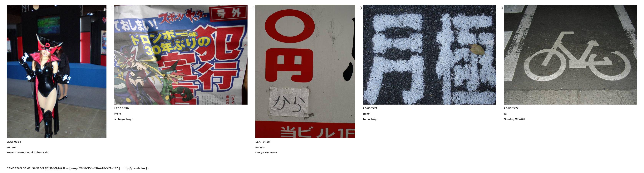Click the LEAF 0577 label

pyautogui.click(x=511, y=108)
